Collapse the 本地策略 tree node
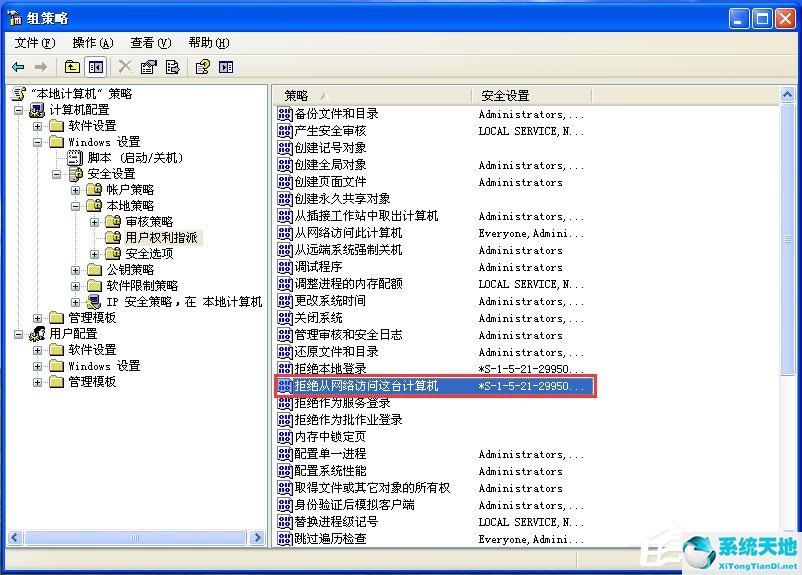Screen dimensions: 802x575 (76, 206)
